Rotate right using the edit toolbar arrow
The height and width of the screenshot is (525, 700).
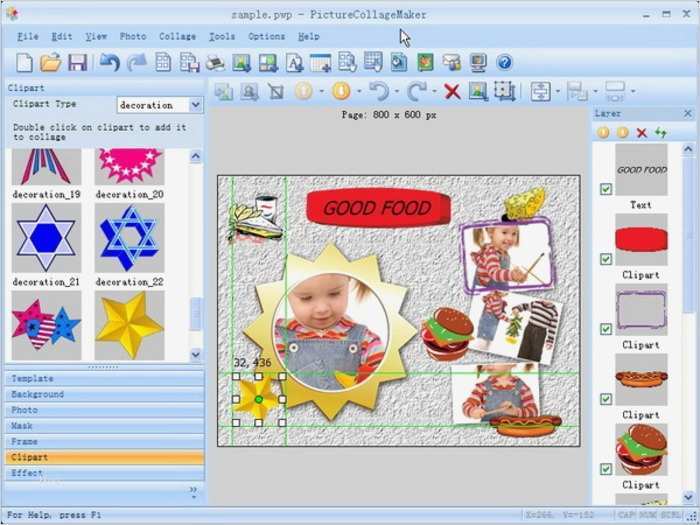pyautogui.click(x=417, y=91)
